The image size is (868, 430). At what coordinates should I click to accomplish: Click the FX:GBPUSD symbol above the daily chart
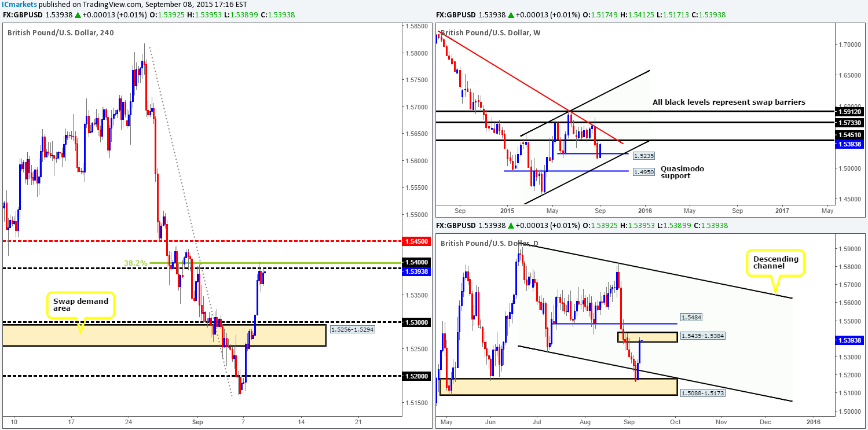pyautogui.click(x=456, y=225)
